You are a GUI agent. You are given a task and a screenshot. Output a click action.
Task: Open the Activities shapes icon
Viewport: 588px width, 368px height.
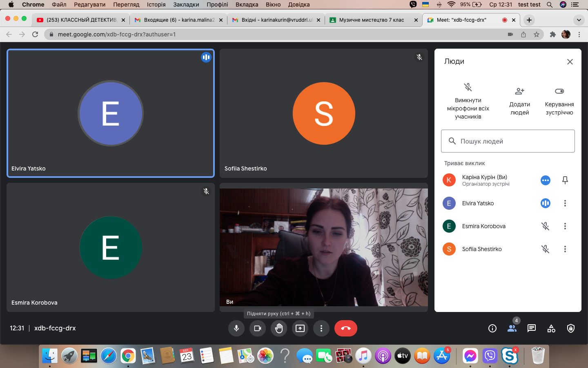[551, 328]
